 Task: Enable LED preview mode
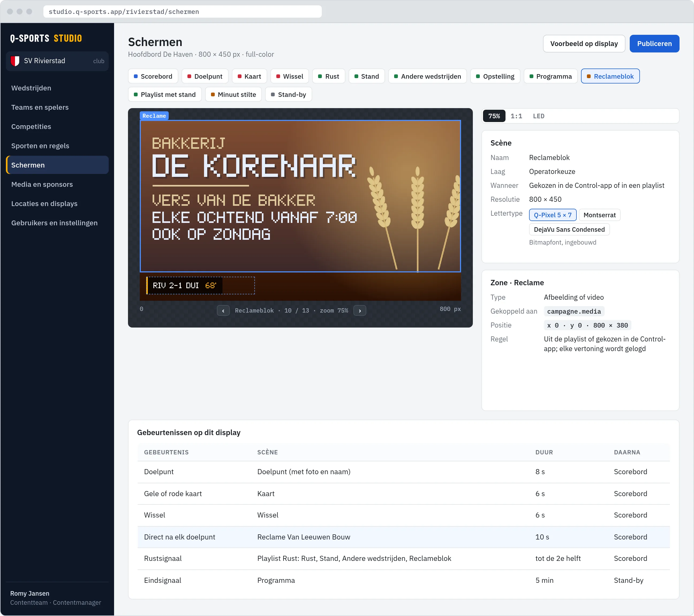(538, 116)
